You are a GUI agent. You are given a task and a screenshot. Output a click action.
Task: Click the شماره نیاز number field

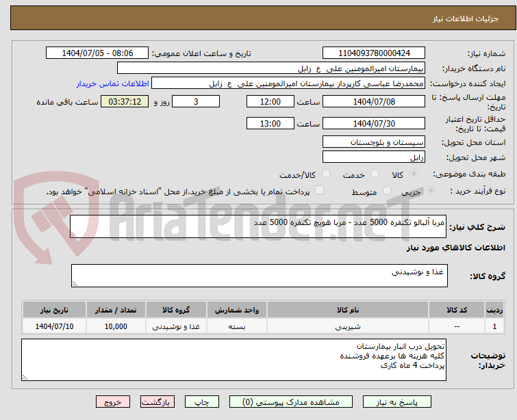coord(374,53)
